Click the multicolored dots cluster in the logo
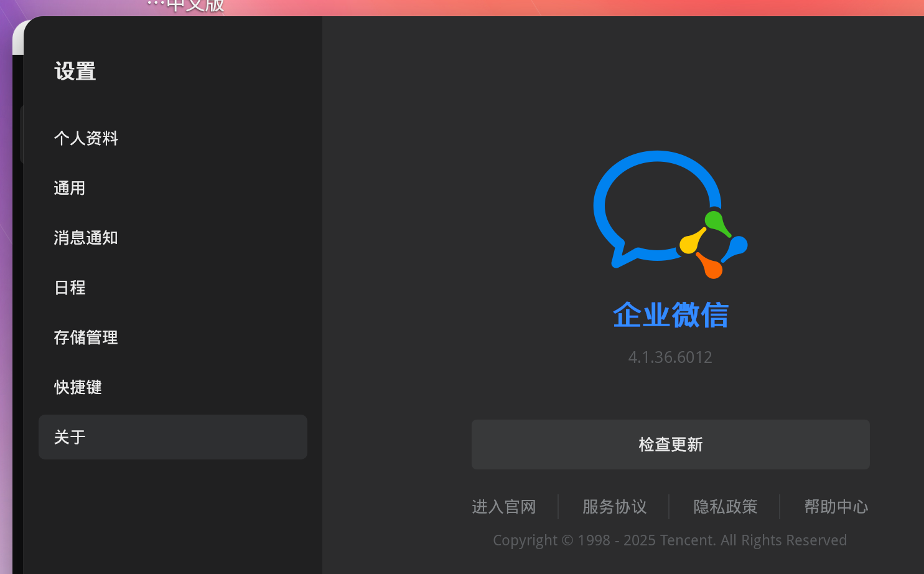 [714, 245]
